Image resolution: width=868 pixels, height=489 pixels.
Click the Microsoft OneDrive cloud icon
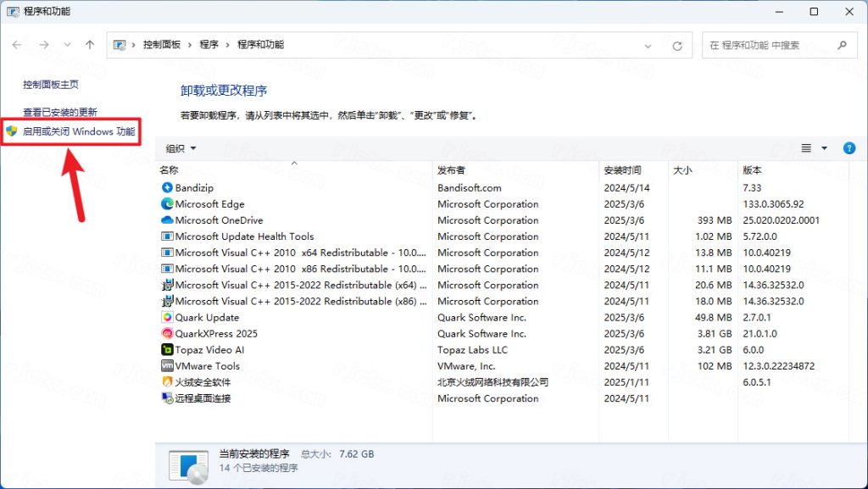tap(167, 220)
